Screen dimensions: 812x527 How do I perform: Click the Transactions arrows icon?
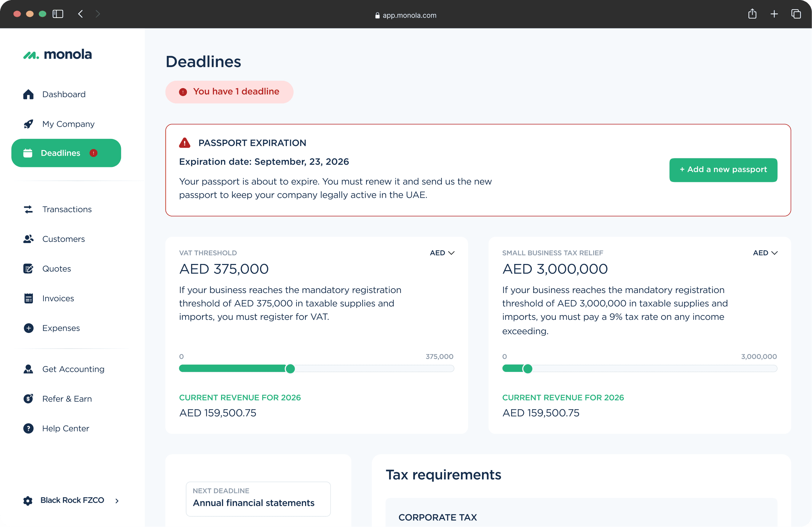pyautogui.click(x=28, y=209)
